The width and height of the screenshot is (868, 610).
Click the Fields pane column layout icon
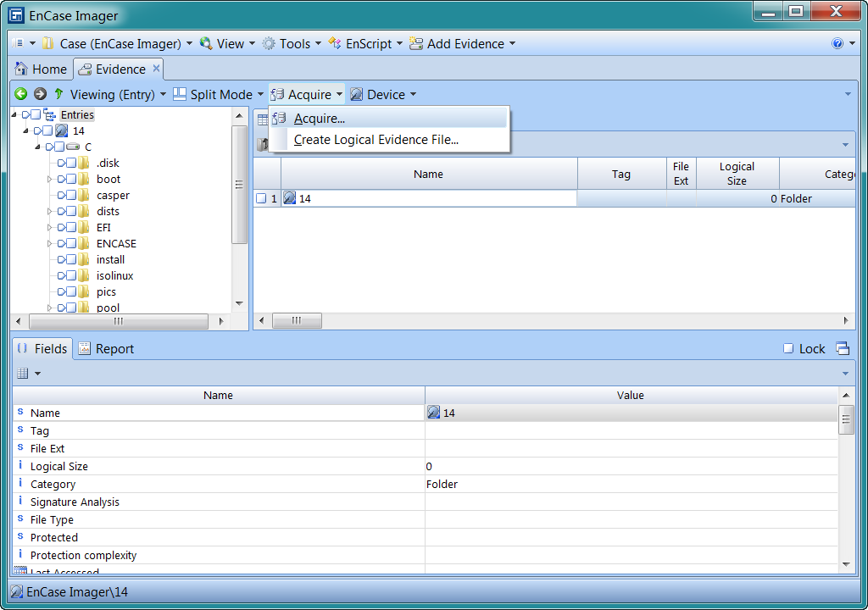click(x=23, y=374)
